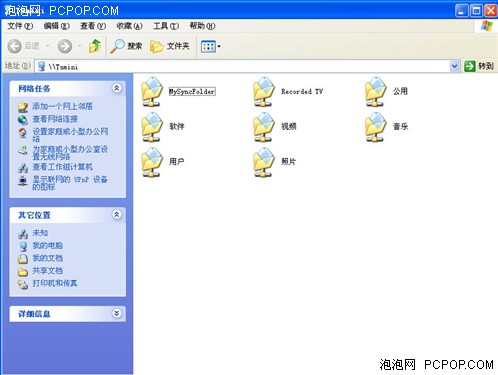Click the Search (搜索) magnifier icon
The height and width of the screenshot is (375, 498).
(117, 46)
